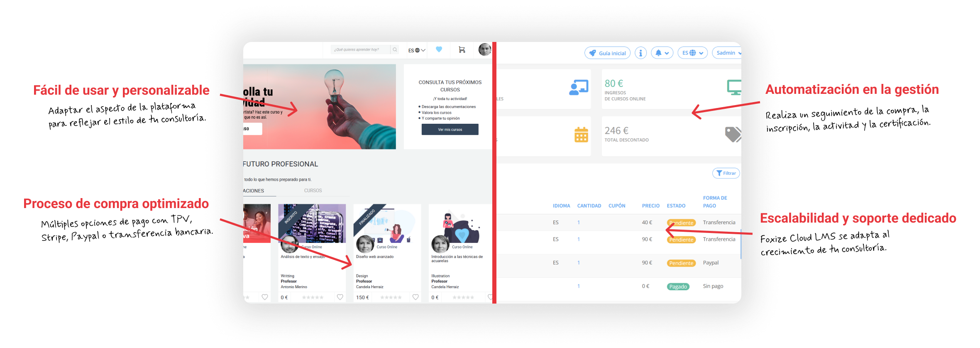Image resolution: width=980 pixels, height=348 pixels.
Task: Click the orange calendar icon
Action: click(581, 135)
